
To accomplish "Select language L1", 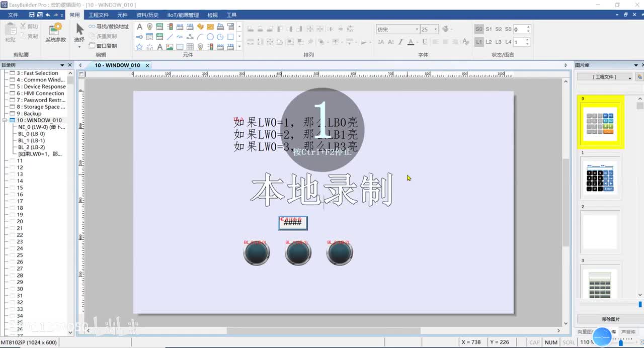I will point(479,42).
